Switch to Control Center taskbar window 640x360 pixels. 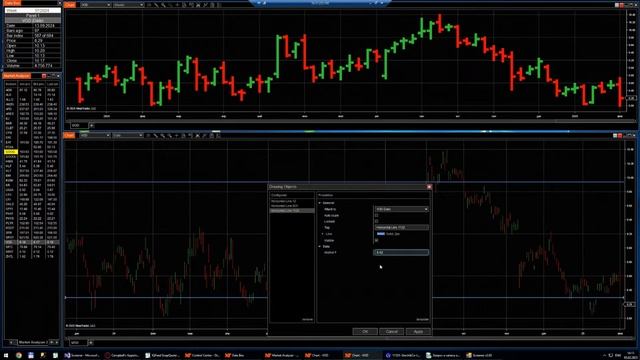pos(202,356)
